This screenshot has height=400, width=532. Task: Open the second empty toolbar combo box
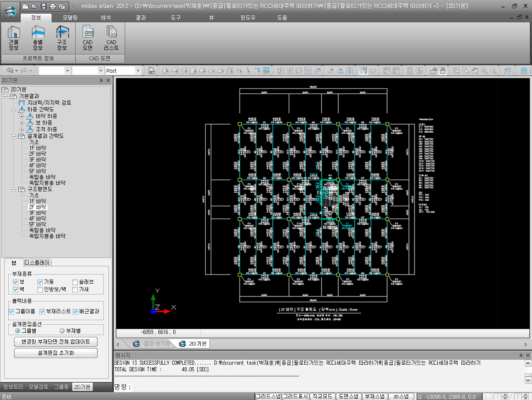click(x=100, y=71)
